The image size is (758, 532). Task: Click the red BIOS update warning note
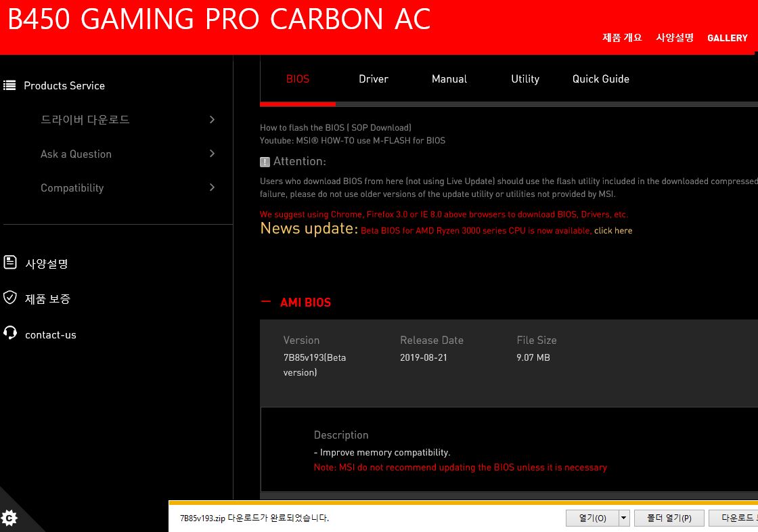(460, 467)
